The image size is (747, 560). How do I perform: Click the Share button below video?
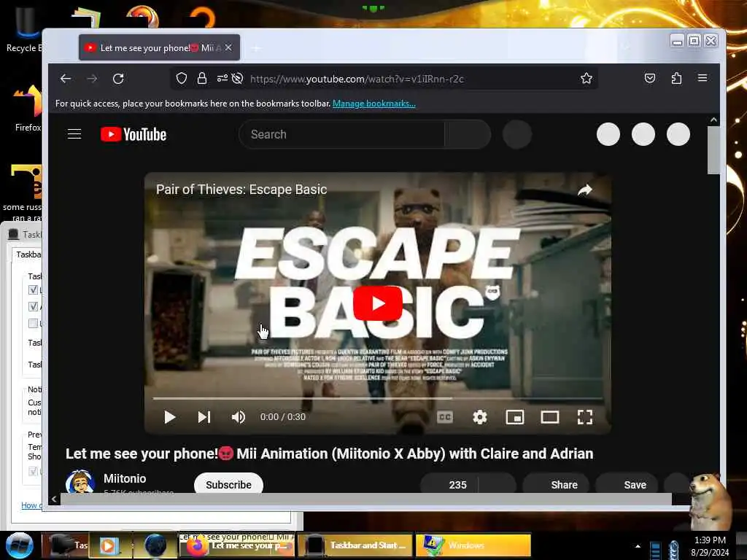(x=557, y=485)
